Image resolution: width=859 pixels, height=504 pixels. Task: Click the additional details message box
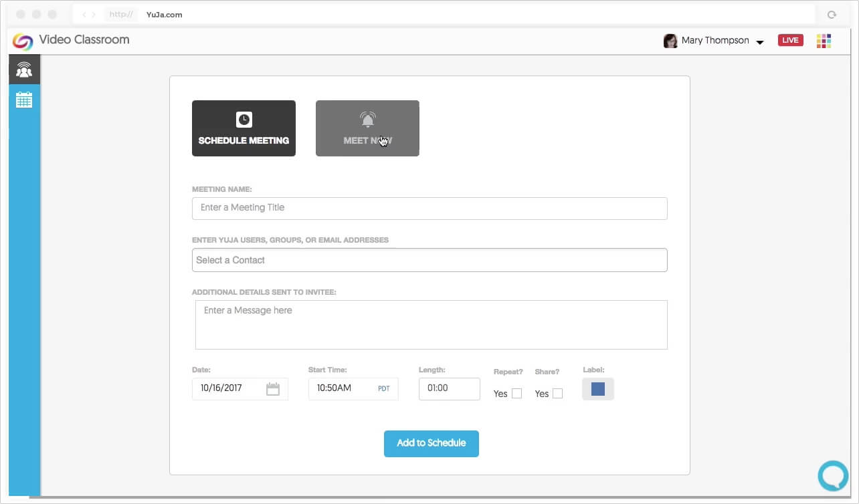click(431, 325)
